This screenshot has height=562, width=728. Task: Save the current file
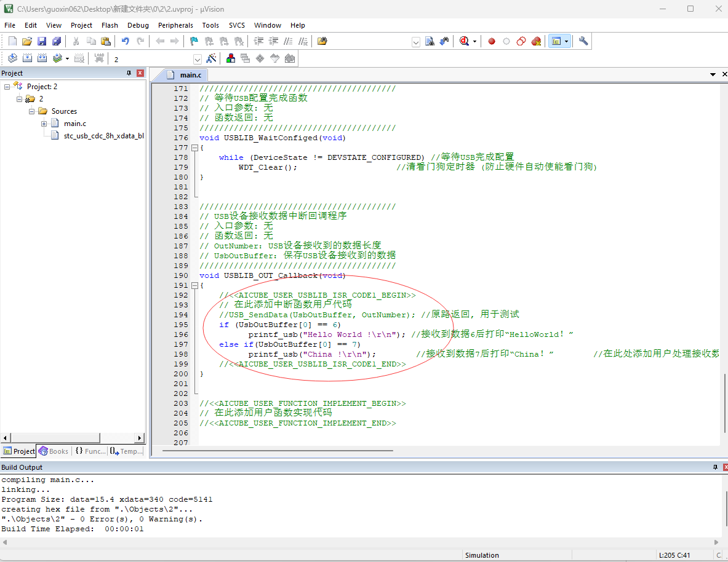[42, 41]
